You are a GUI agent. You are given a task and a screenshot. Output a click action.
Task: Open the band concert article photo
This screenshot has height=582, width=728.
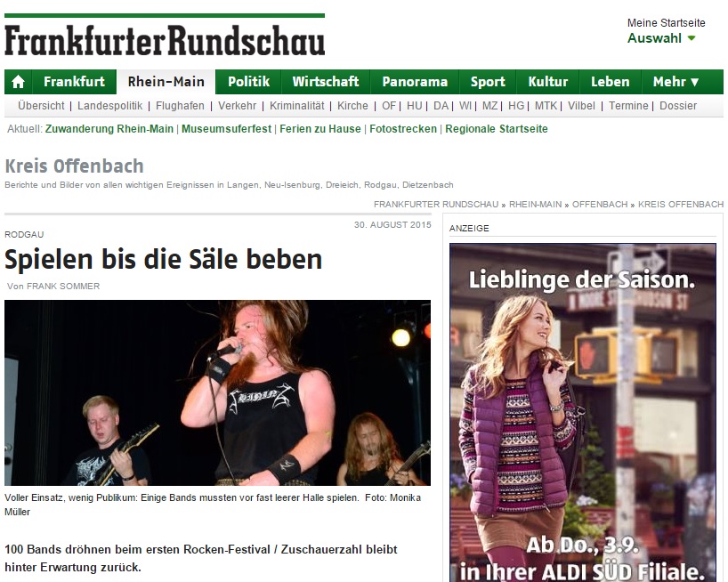click(x=217, y=392)
